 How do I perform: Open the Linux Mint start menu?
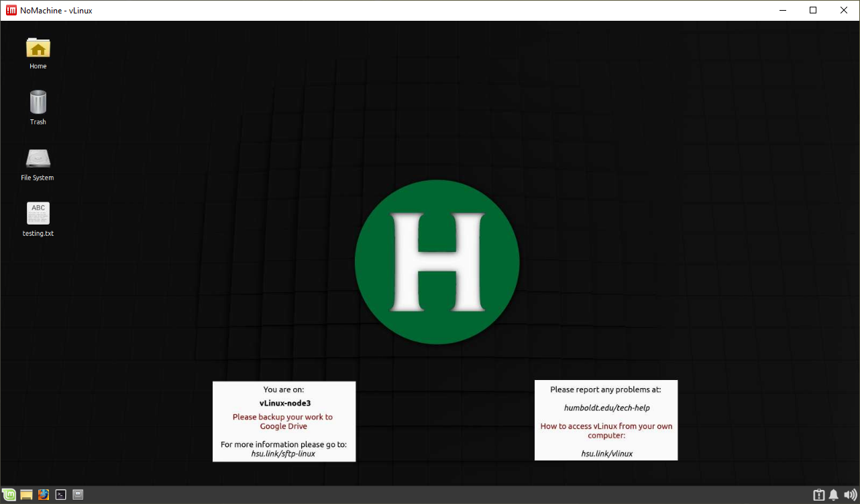(9, 495)
